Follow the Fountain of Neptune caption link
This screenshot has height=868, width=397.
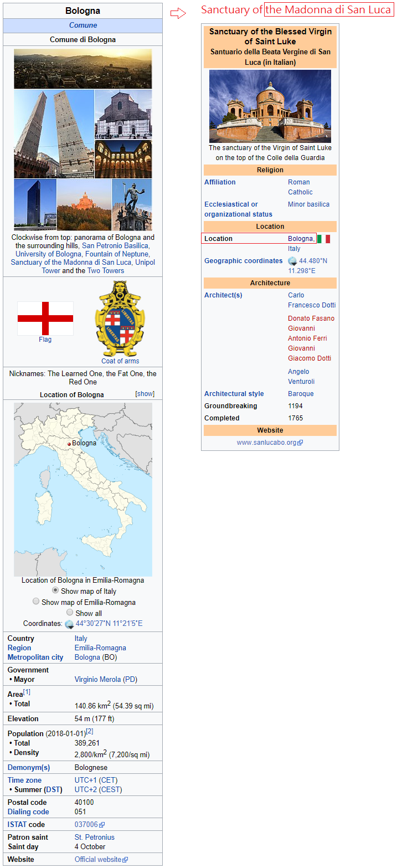click(117, 254)
